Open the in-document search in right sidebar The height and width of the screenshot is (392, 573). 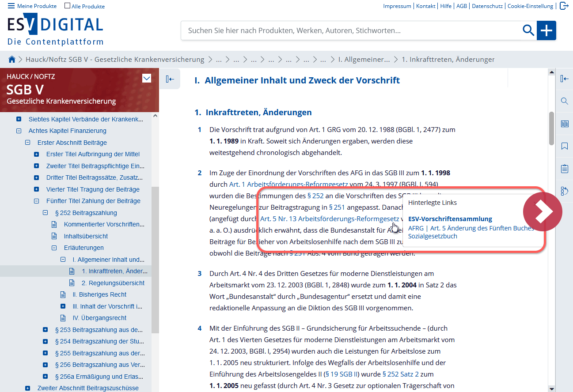pos(564,101)
